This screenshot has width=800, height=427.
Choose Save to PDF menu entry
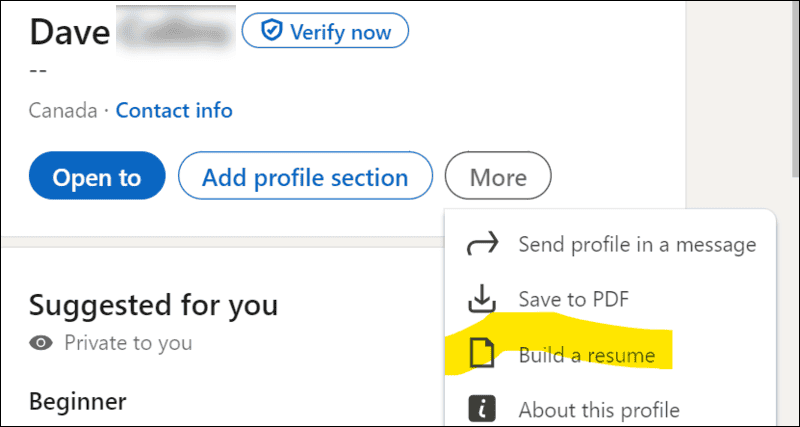610,299
